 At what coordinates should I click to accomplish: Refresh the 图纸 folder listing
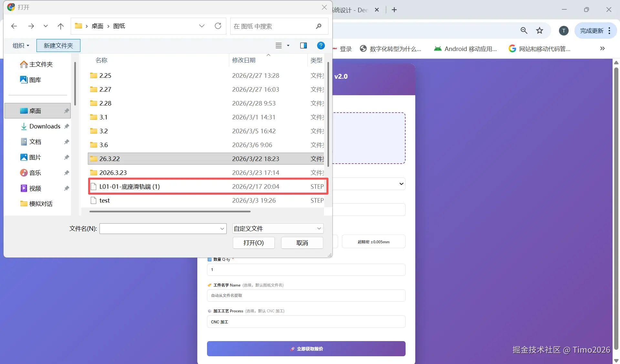pyautogui.click(x=218, y=26)
